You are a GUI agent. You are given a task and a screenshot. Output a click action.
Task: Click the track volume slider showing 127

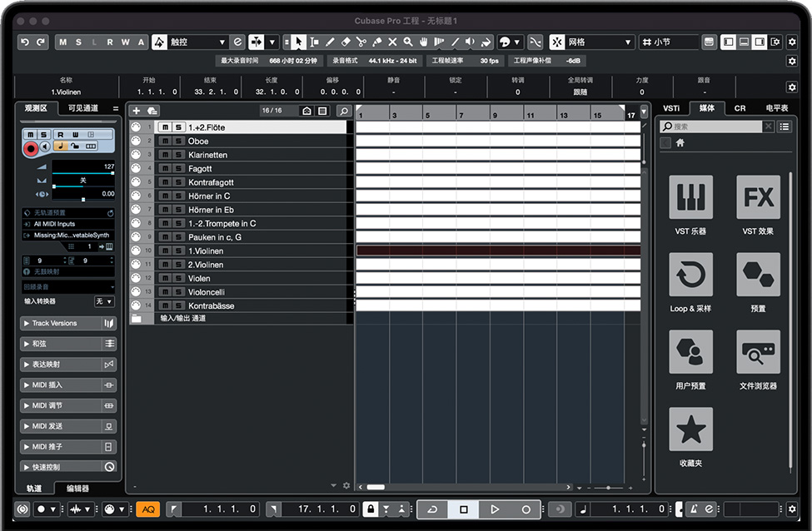[83, 173]
